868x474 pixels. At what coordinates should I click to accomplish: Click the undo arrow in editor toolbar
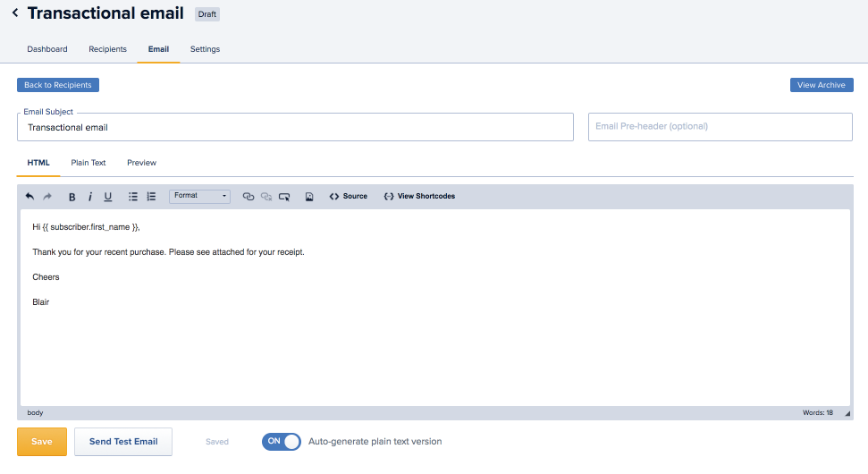[29, 196]
